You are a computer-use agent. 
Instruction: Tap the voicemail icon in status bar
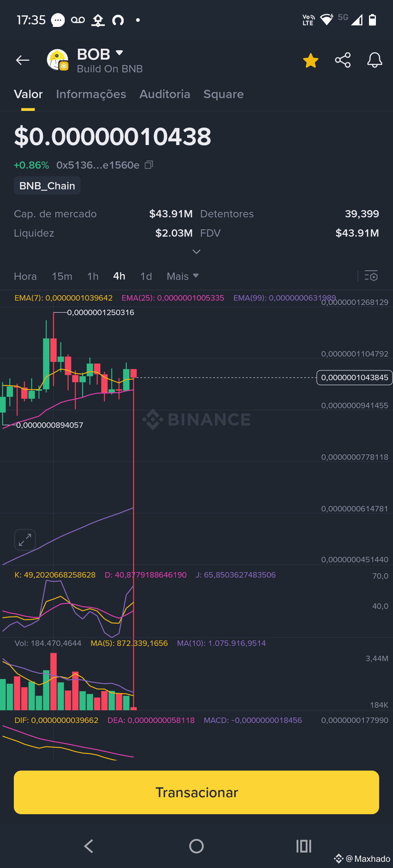tap(78, 20)
